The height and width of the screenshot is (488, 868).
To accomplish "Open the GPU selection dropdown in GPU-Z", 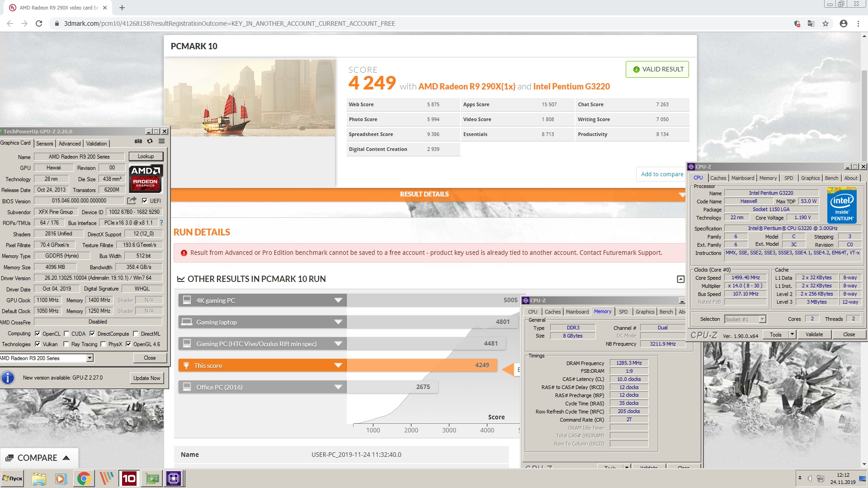I will click(x=90, y=358).
